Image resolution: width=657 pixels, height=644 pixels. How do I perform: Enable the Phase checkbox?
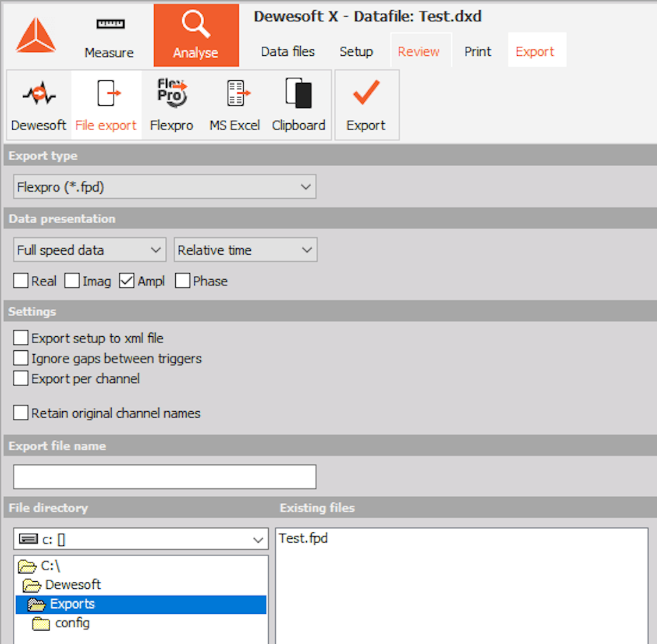point(182,281)
